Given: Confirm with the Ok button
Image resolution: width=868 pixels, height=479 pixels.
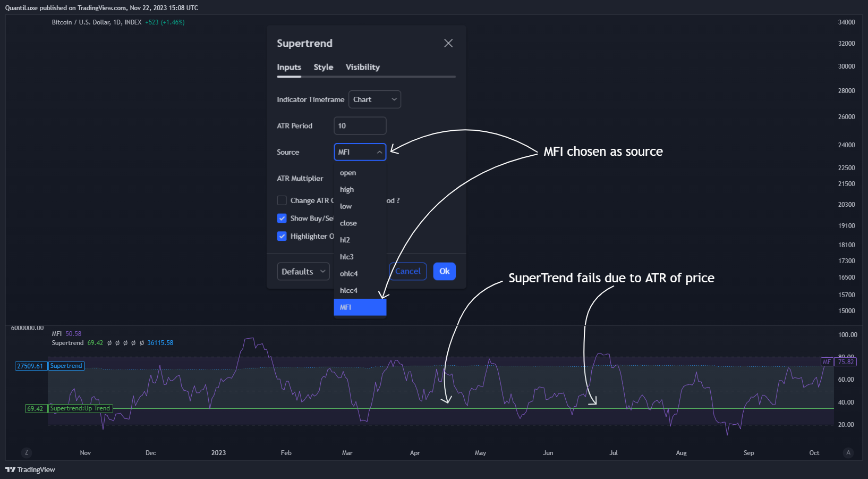Looking at the screenshot, I should 444,271.
